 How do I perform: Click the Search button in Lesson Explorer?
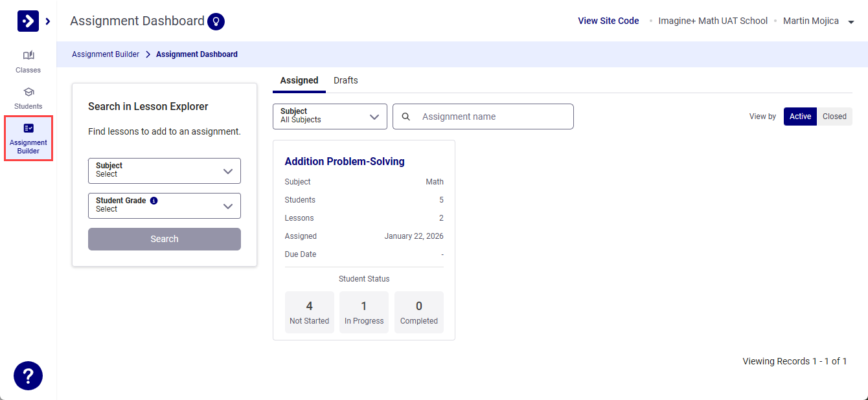pos(165,239)
